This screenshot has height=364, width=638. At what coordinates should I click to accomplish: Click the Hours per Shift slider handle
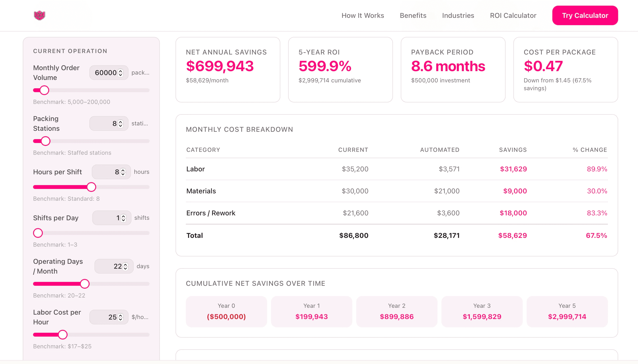coord(91,187)
